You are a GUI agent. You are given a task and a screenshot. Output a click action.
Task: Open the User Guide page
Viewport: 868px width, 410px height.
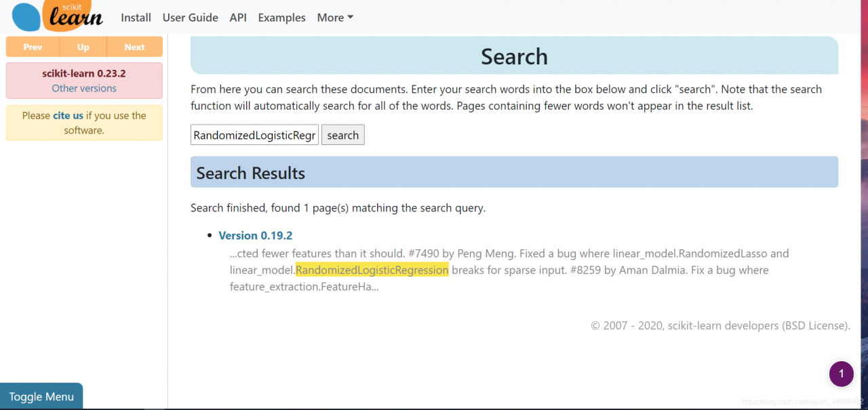191,18
